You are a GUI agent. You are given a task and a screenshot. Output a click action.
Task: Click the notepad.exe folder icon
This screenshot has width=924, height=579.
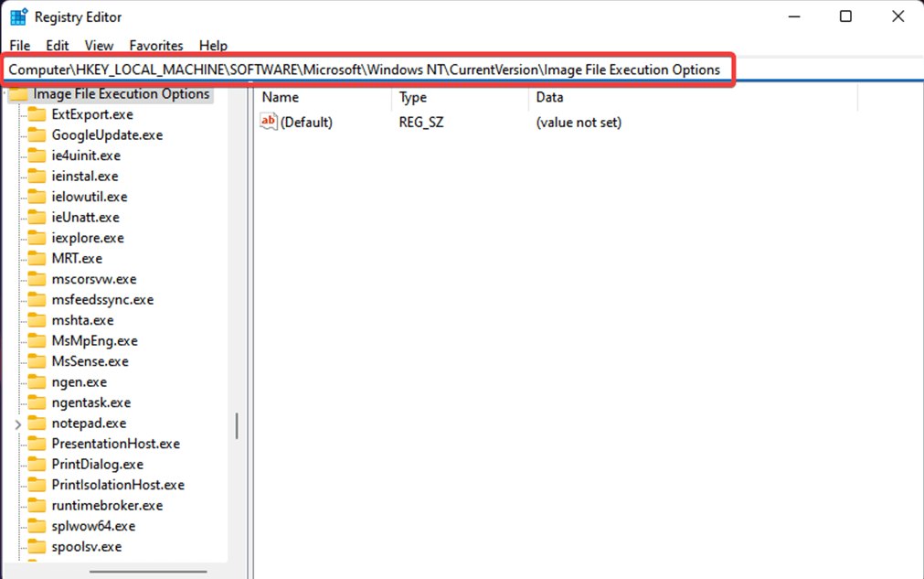(x=37, y=424)
